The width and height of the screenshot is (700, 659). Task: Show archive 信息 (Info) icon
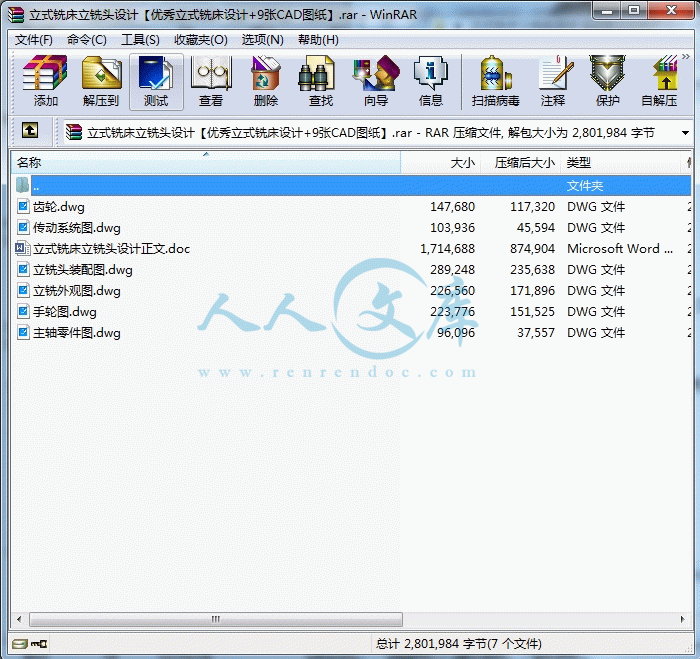(x=431, y=81)
